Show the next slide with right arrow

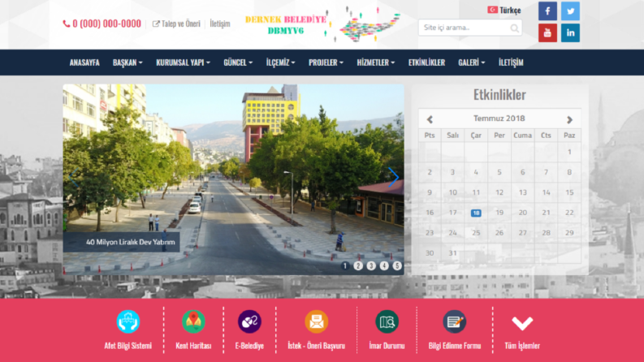coord(393,177)
